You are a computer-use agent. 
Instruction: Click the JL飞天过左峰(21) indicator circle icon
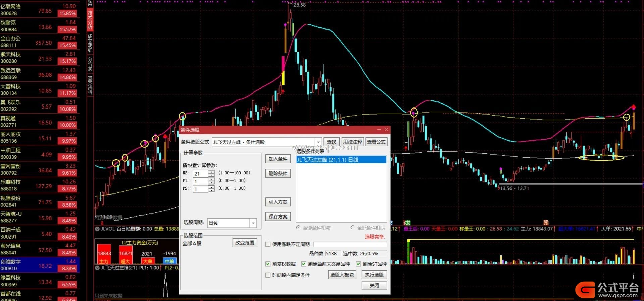(97, 268)
